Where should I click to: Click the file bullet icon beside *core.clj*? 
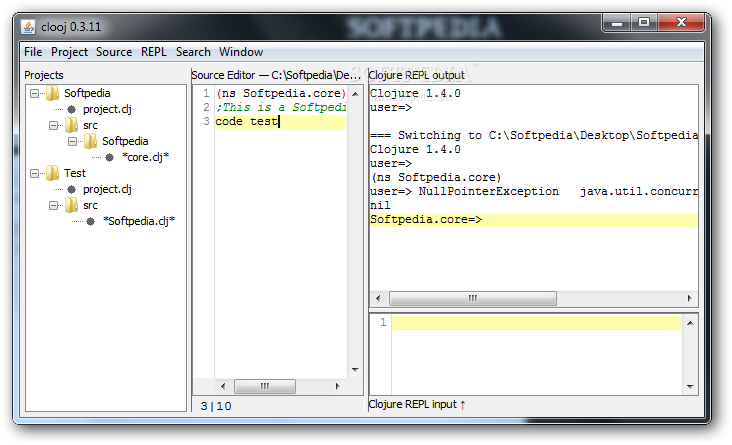[x=109, y=157]
